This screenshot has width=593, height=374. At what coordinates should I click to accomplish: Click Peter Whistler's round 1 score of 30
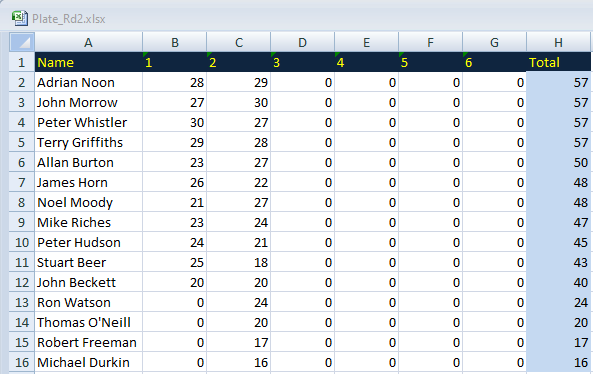pos(174,123)
